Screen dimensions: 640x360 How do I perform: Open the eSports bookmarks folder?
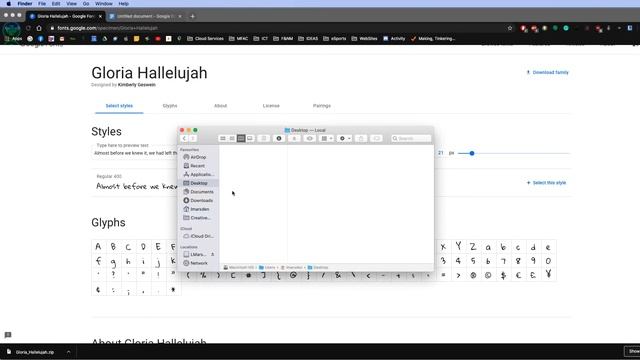click(x=335, y=39)
